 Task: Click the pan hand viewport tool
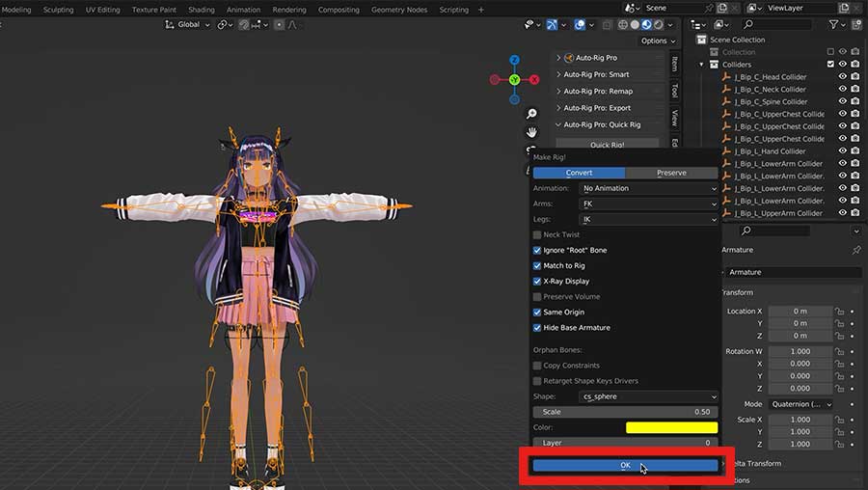(531, 132)
